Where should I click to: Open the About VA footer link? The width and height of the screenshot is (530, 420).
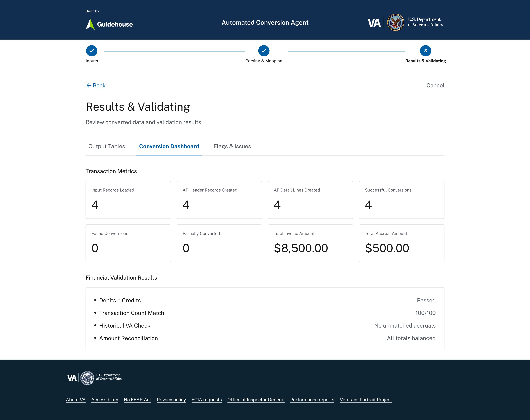pyautogui.click(x=76, y=400)
